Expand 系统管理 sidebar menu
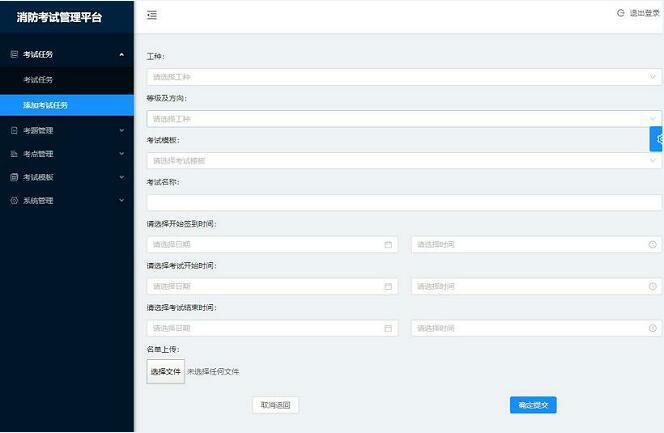 tap(66, 200)
